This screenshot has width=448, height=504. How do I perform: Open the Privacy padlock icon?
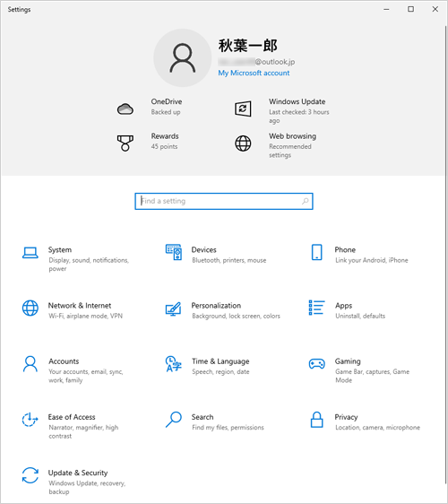pos(316,420)
